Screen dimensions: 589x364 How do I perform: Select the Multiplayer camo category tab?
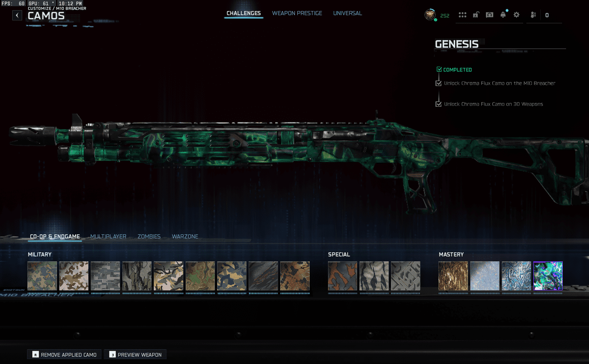(108, 237)
